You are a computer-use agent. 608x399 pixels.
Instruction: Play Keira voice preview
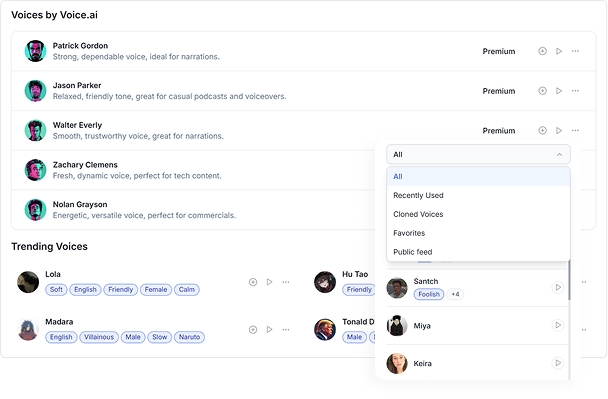click(x=558, y=363)
